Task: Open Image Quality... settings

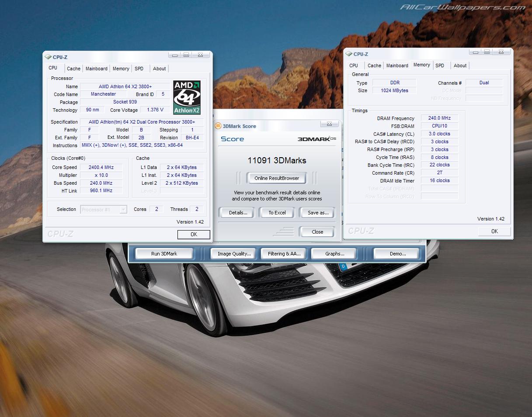Action: tap(234, 254)
